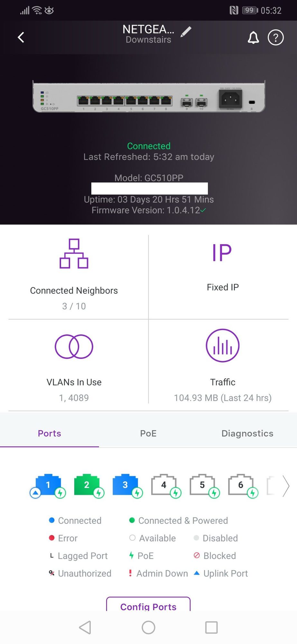The image size is (297, 644).
Task: Go back using the back arrow
Action: coord(21,37)
